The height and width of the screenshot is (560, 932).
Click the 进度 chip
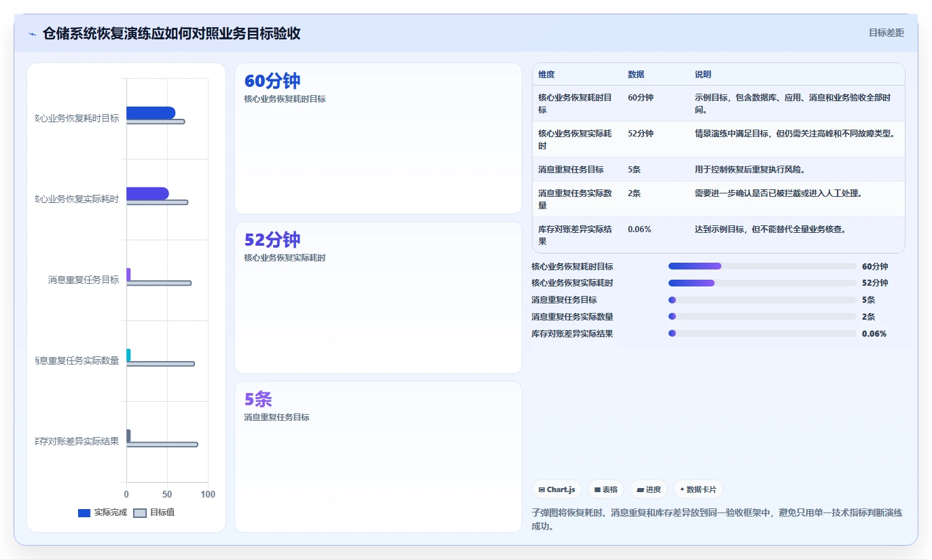coord(649,489)
